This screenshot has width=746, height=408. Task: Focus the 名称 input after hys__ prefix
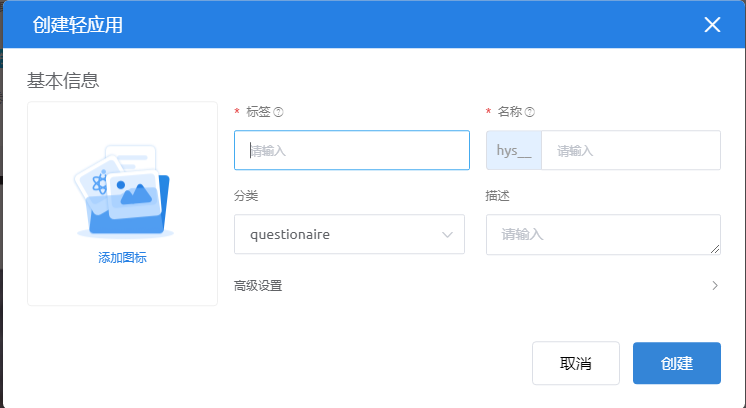pyautogui.click(x=630, y=150)
